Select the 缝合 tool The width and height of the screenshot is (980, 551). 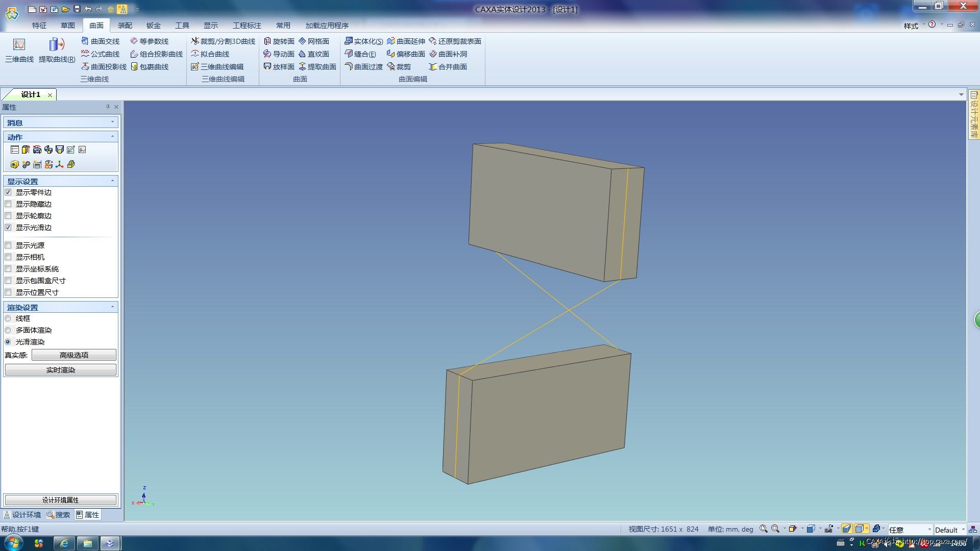coord(360,54)
